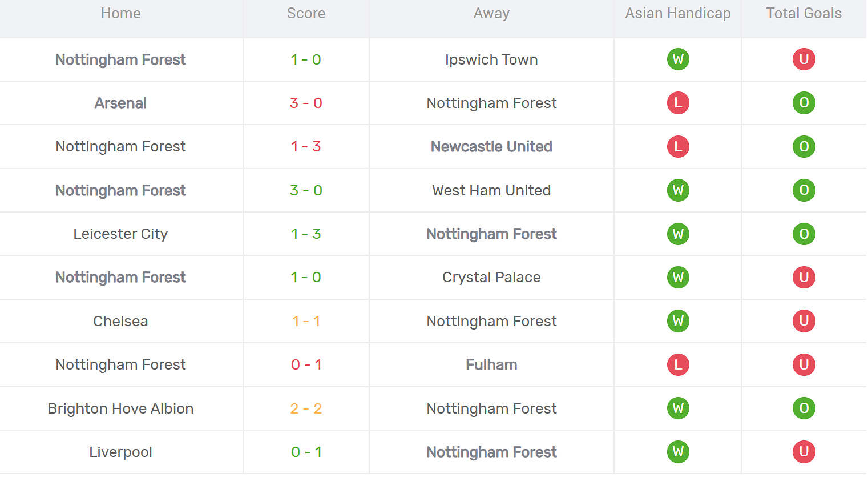Click the U total goals icon for Crystal Palace match

click(804, 278)
